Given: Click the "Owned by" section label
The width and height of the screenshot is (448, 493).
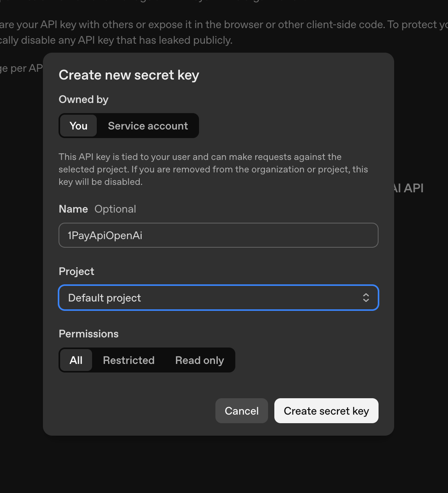Looking at the screenshot, I should pyautogui.click(x=84, y=99).
